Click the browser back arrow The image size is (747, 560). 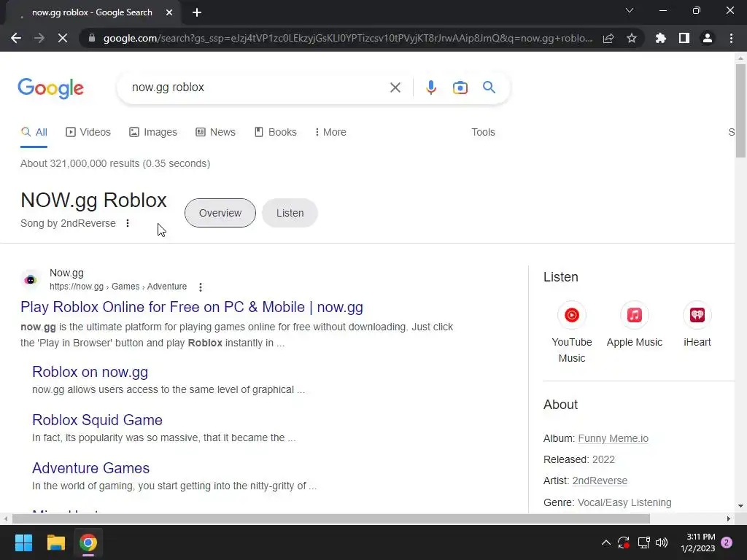[x=16, y=38]
